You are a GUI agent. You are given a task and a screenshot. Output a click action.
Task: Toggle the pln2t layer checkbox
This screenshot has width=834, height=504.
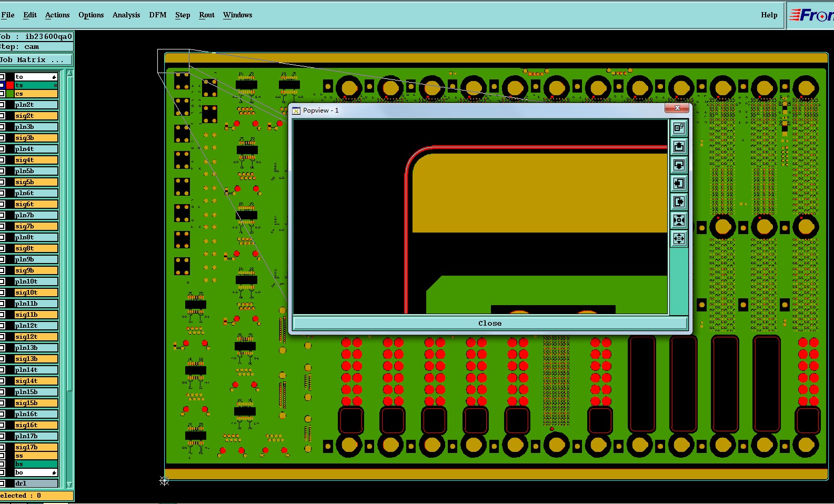tap(2, 105)
